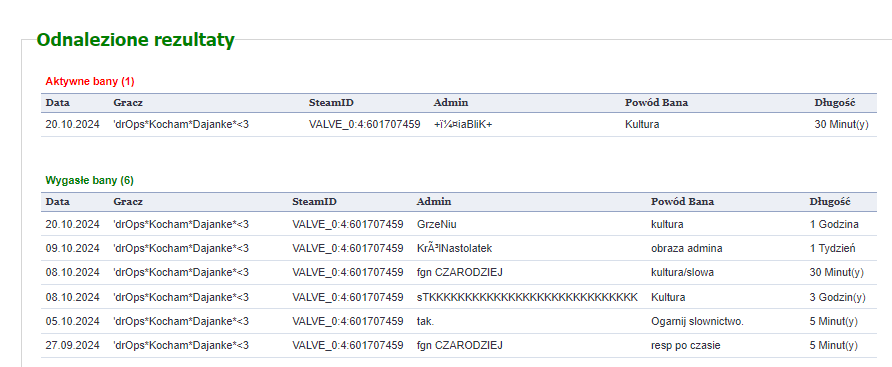The width and height of the screenshot is (892, 367).
Task: Click 'Długość' header in active bans table
Action: [835, 102]
